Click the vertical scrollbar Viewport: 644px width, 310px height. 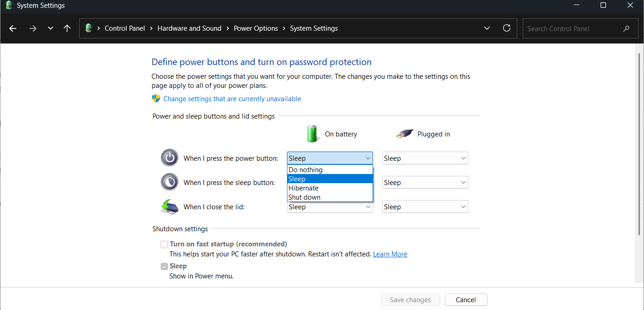pos(639,144)
